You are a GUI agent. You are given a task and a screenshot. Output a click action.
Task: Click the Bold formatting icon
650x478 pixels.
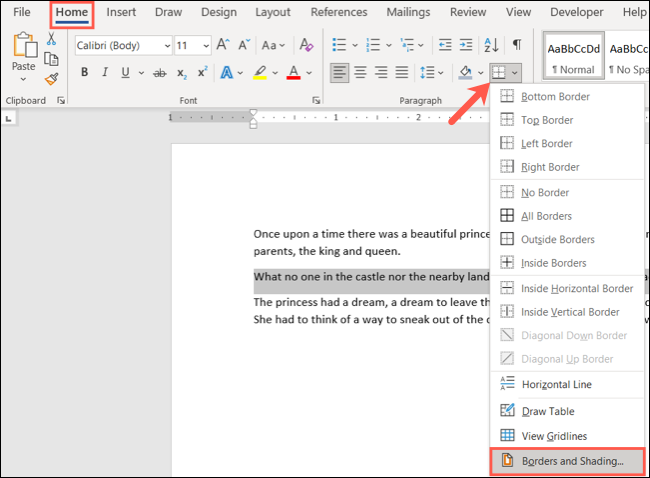click(x=85, y=72)
